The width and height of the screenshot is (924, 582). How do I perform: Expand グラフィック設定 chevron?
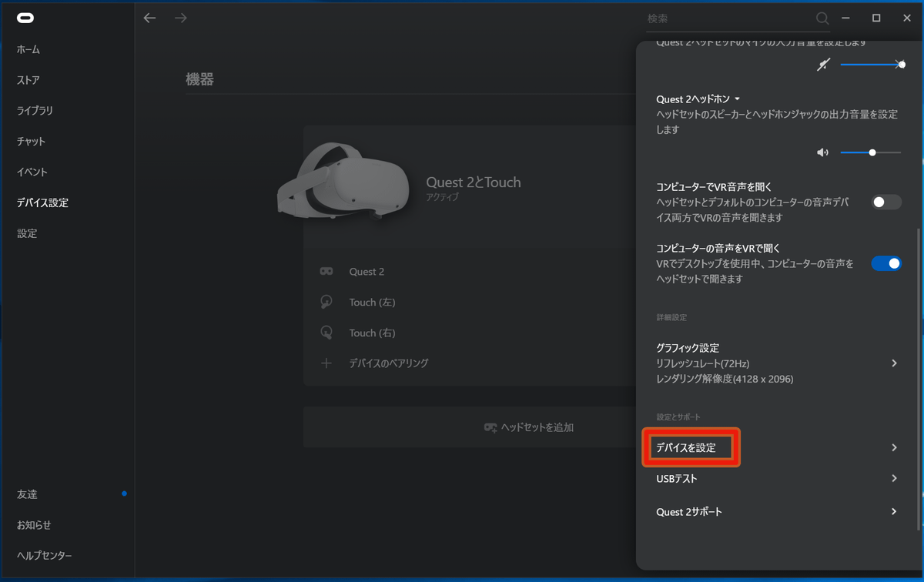(894, 363)
